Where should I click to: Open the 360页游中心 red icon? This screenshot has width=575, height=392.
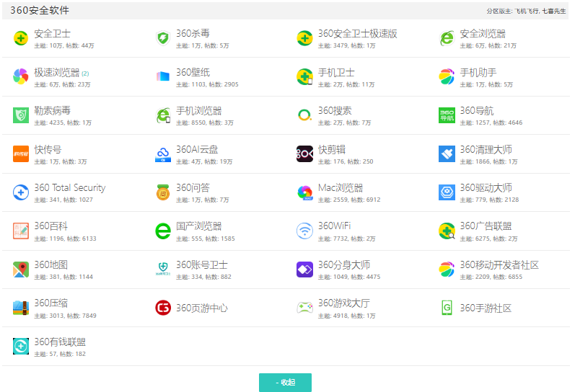point(163,308)
